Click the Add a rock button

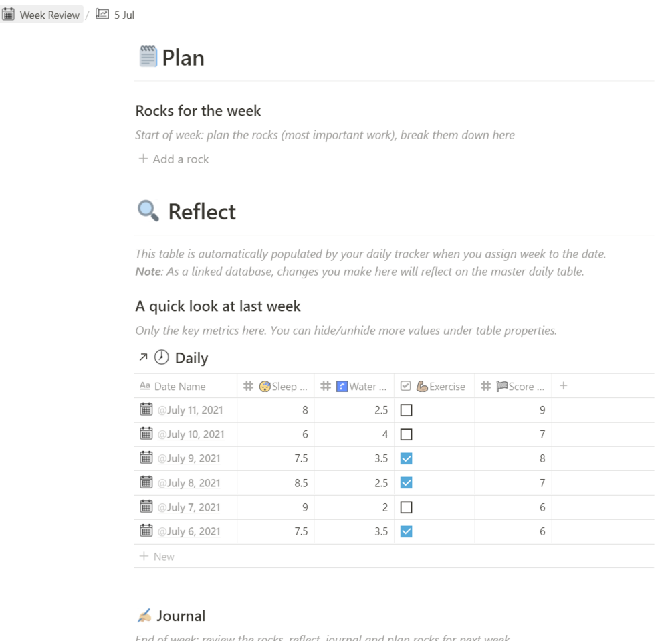coord(174,159)
